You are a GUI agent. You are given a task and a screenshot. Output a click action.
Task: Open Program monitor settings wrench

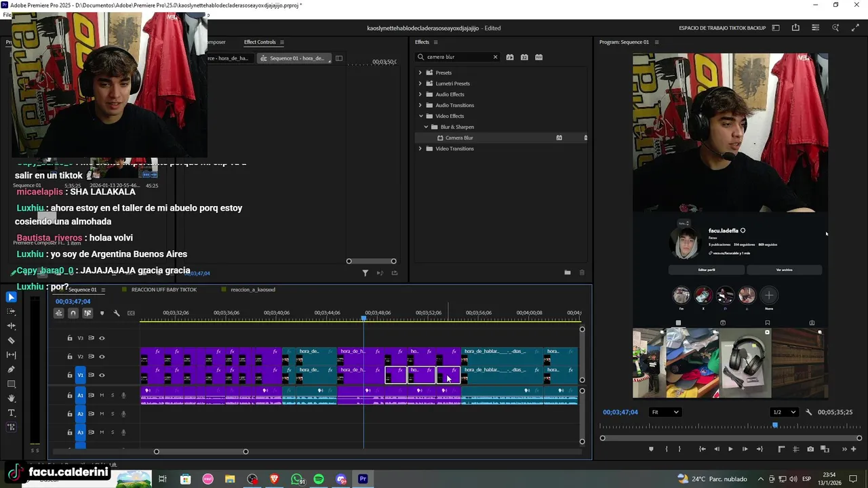pyautogui.click(x=808, y=412)
